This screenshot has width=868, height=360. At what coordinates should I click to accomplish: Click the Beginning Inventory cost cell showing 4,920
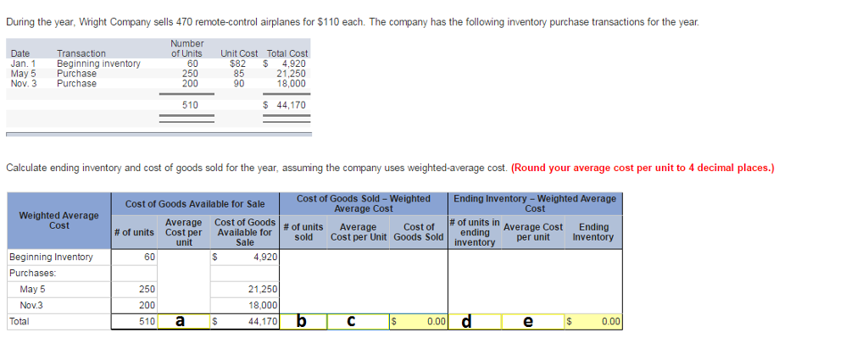(245, 258)
